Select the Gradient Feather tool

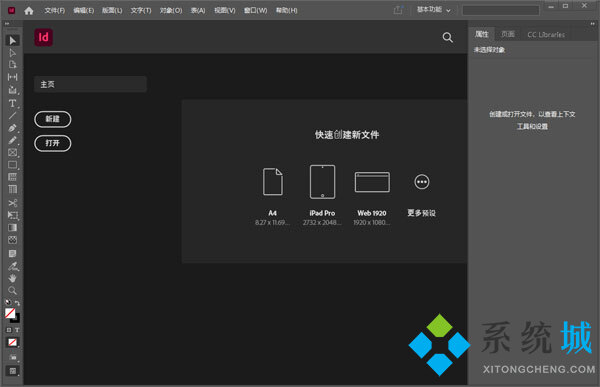coord(12,240)
